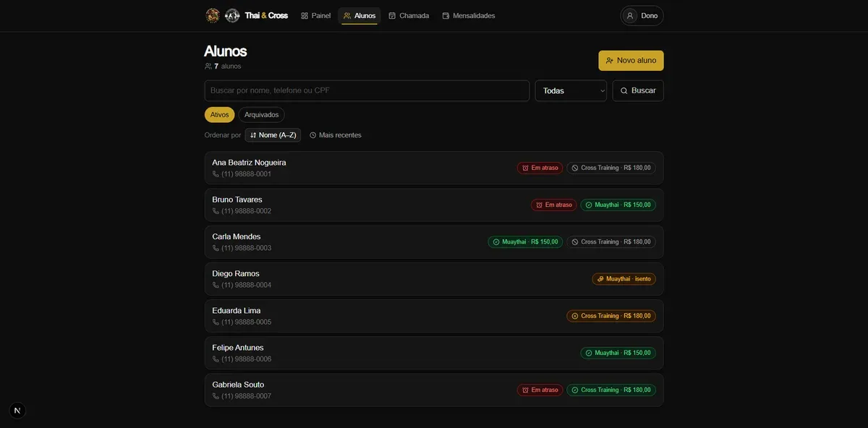Viewport: 868px width, 428px height.
Task: Click the Next.js dev indicator icon
Action: tap(17, 411)
